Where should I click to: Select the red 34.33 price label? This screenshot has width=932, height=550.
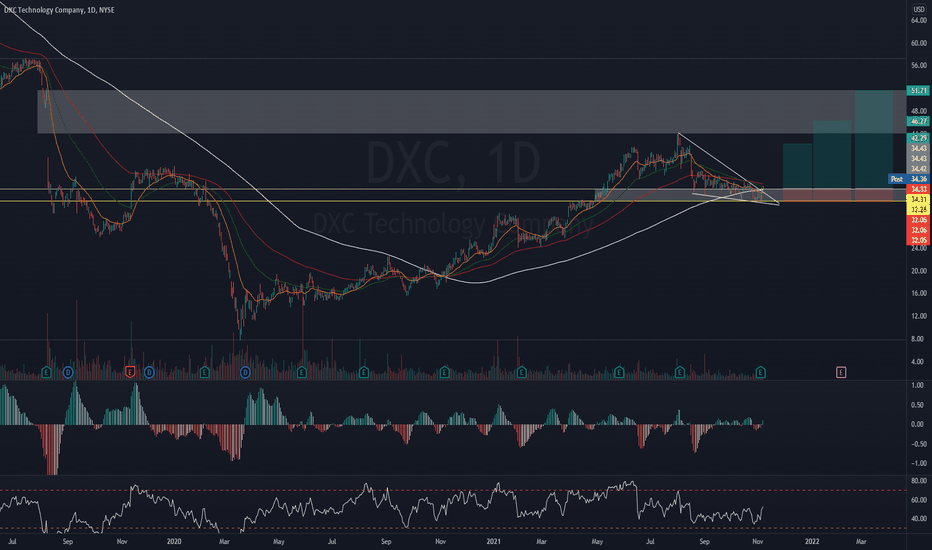click(918, 189)
